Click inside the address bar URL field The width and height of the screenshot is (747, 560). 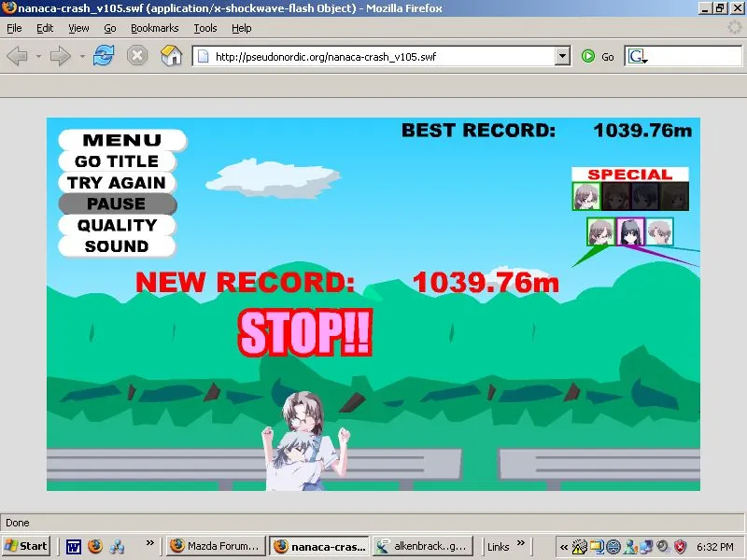tap(373, 56)
